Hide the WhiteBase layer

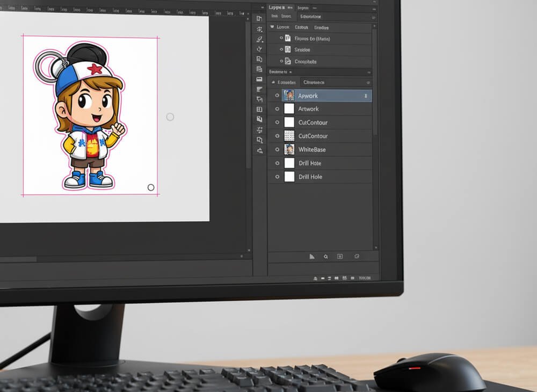pos(277,150)
